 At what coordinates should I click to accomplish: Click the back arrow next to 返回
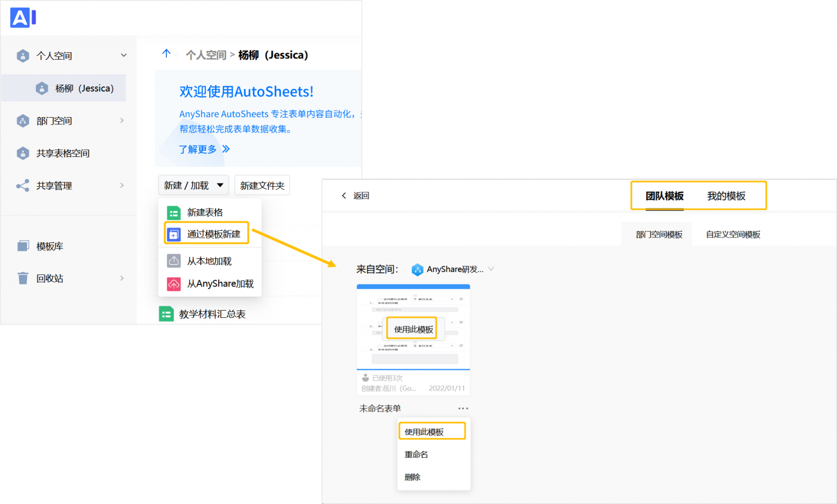(344, 196)
